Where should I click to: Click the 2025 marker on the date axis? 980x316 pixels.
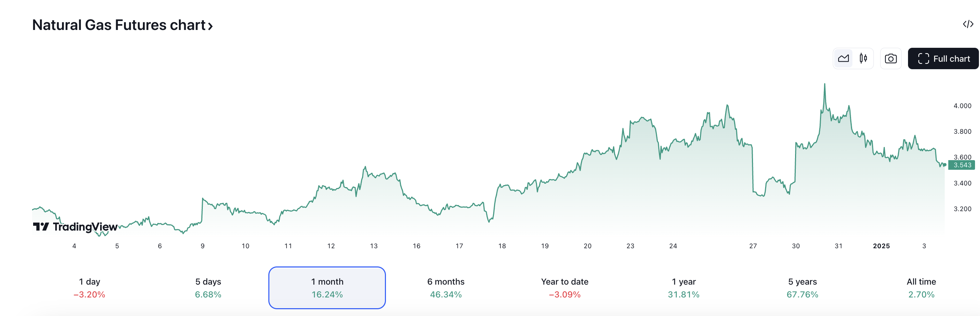click(x=882, y=246)
